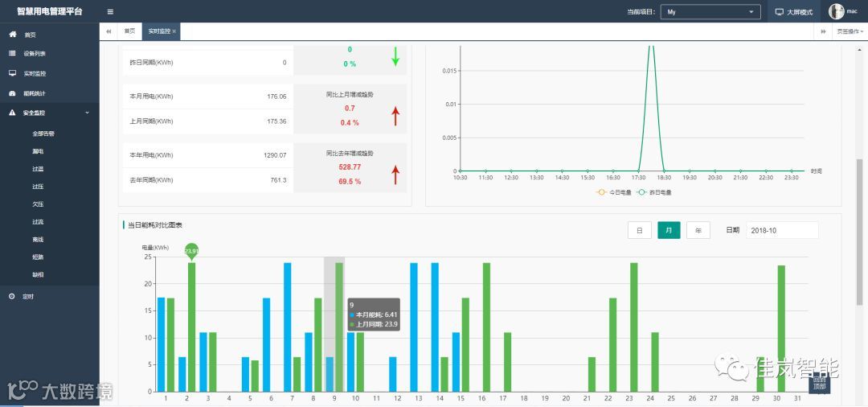This screenshot has width=868, height=407.
Task: Click the 17:30 axis label
Action: 639,178
